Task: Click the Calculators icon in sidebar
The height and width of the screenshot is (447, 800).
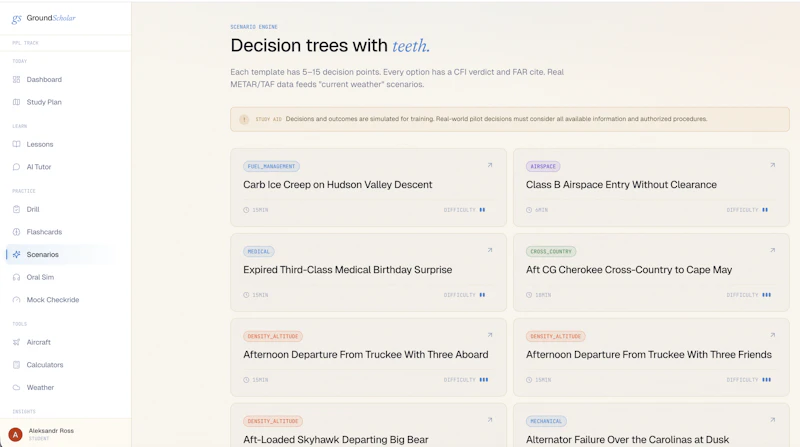Action: click(16, 365)
